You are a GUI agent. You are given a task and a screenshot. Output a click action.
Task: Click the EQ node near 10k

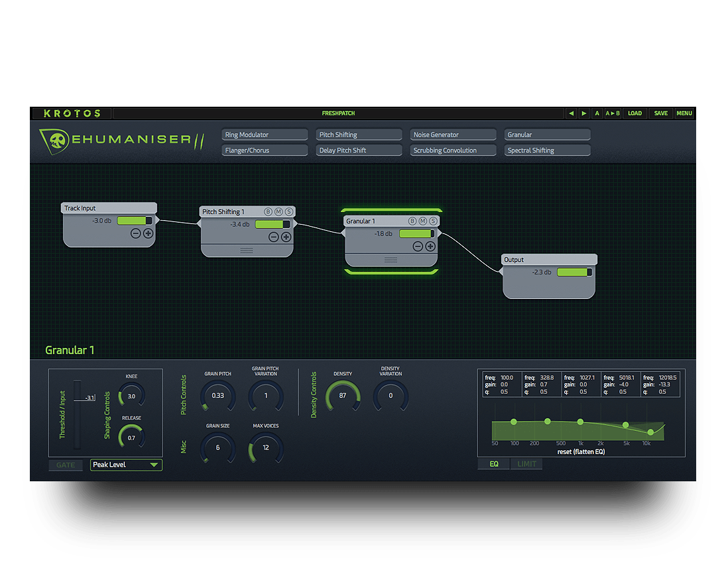[x=650, y=432]
